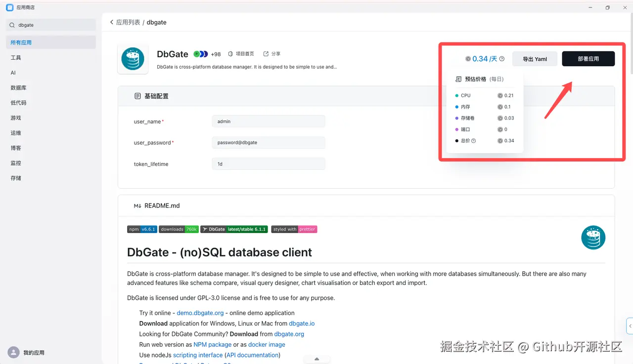Click the CPU price row

coord(485,95)
